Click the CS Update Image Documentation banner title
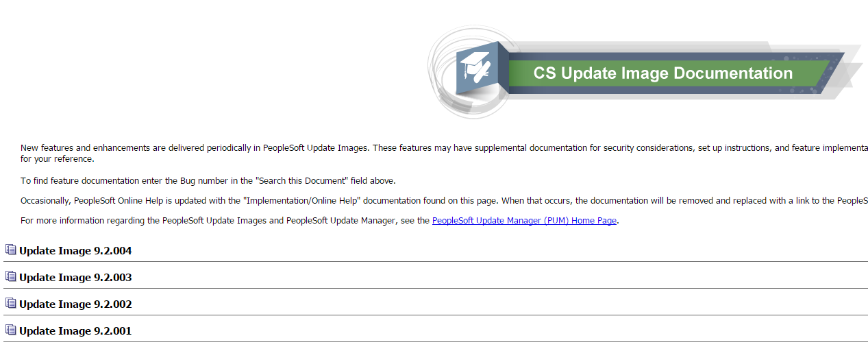Screen dimensions: 868x349 [x=662, y=73]
